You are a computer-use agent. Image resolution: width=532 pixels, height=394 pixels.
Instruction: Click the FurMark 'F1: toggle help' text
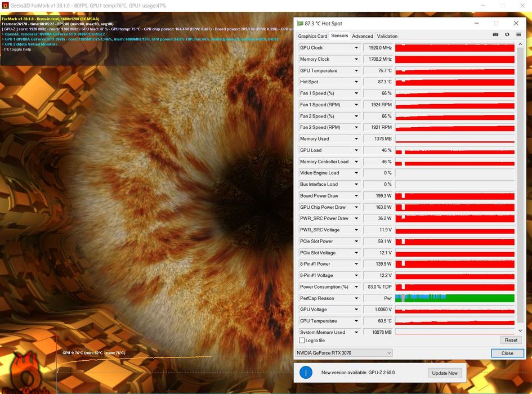pos(17,49)
